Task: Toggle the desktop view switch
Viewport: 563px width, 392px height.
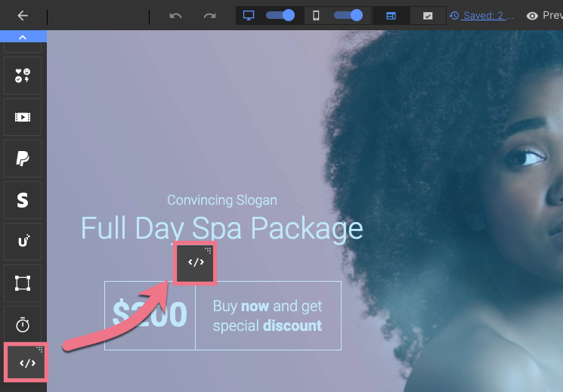Action: click(x=280, y=15)
